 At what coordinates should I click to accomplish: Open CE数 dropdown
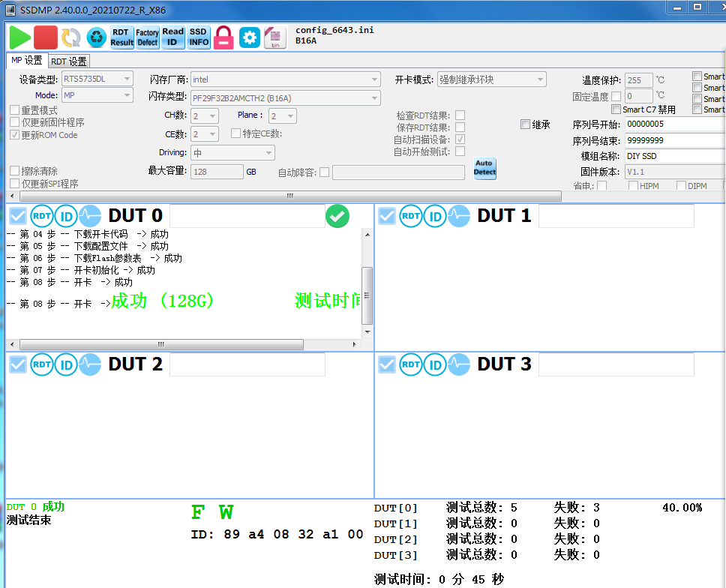pos(205,134)
